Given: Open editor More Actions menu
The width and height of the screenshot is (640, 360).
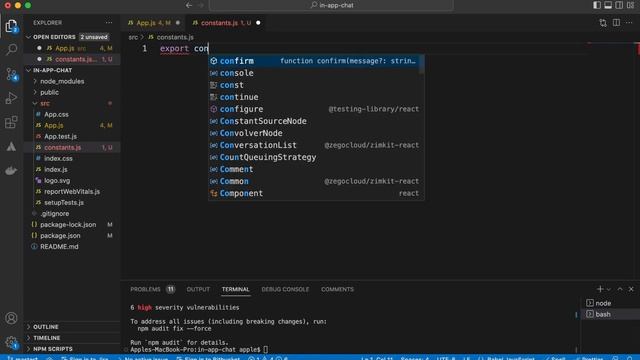Looking at the screenshot, I should click(629, 23).
